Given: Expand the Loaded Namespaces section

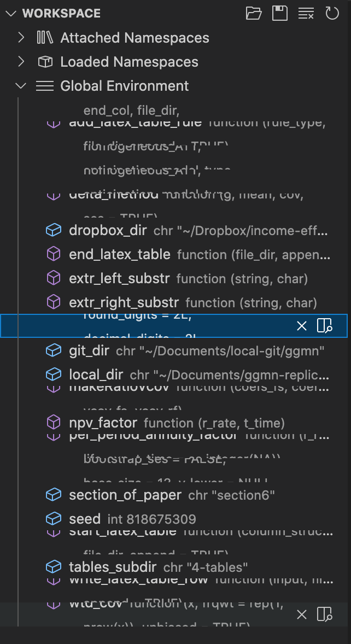Looking at the screenshot, I should (21, 62).
